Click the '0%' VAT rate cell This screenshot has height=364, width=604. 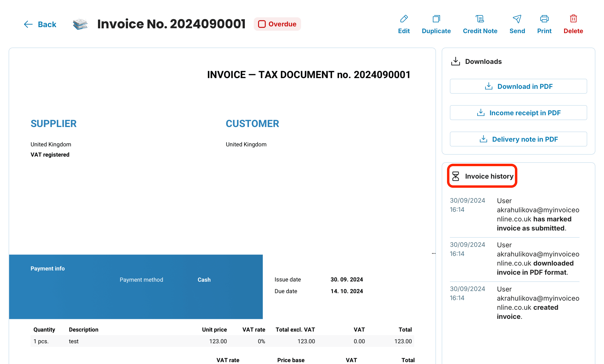tap(261, 341)
